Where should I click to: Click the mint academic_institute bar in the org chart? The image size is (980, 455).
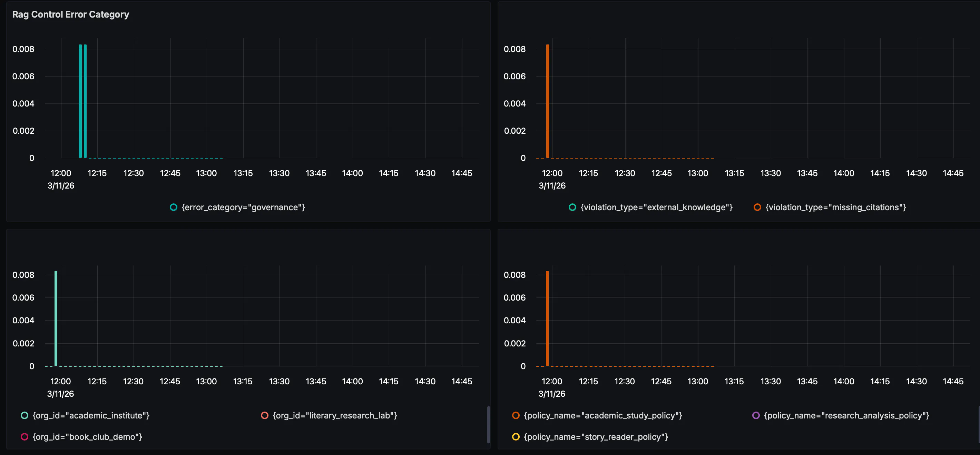pos(56,318)
